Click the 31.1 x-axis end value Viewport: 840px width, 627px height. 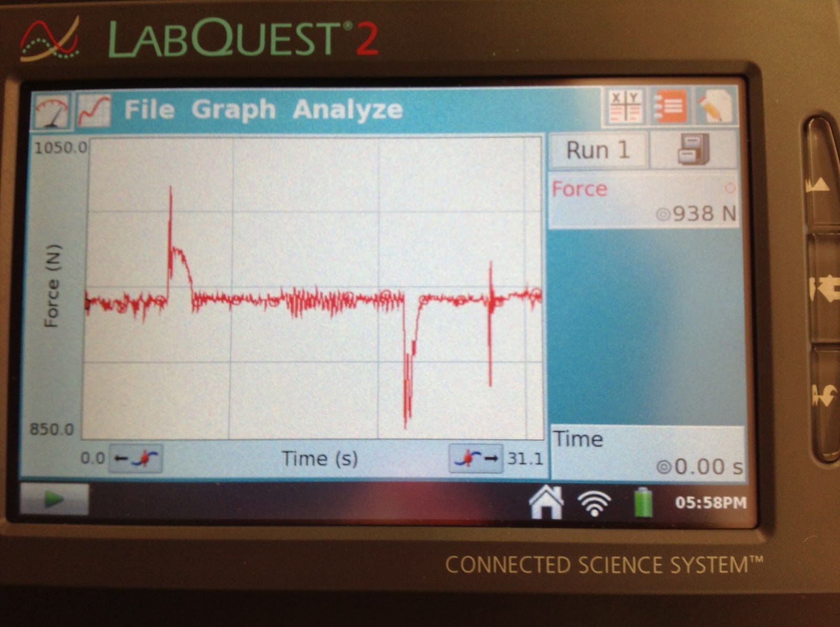pos(525,459)
